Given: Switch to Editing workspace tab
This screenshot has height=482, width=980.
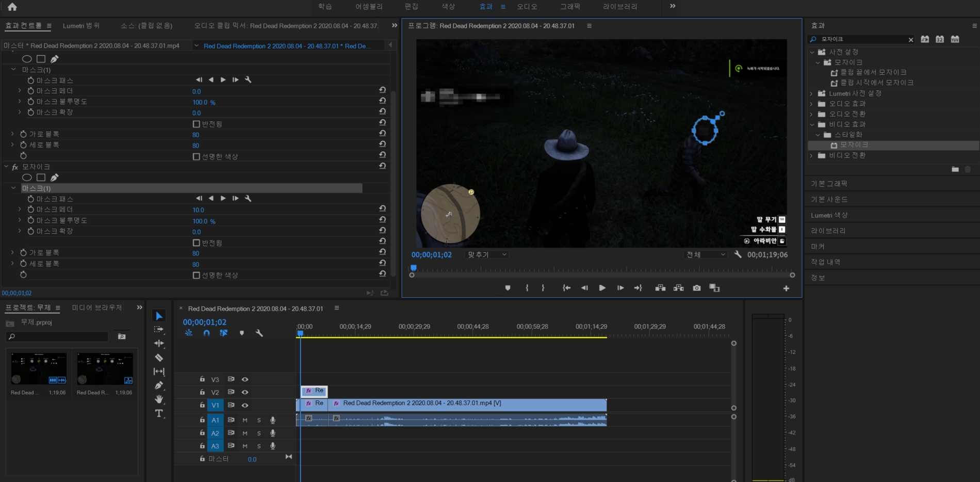Looking at the screenshot, I should pyautogui.click(x=412, y=7).
